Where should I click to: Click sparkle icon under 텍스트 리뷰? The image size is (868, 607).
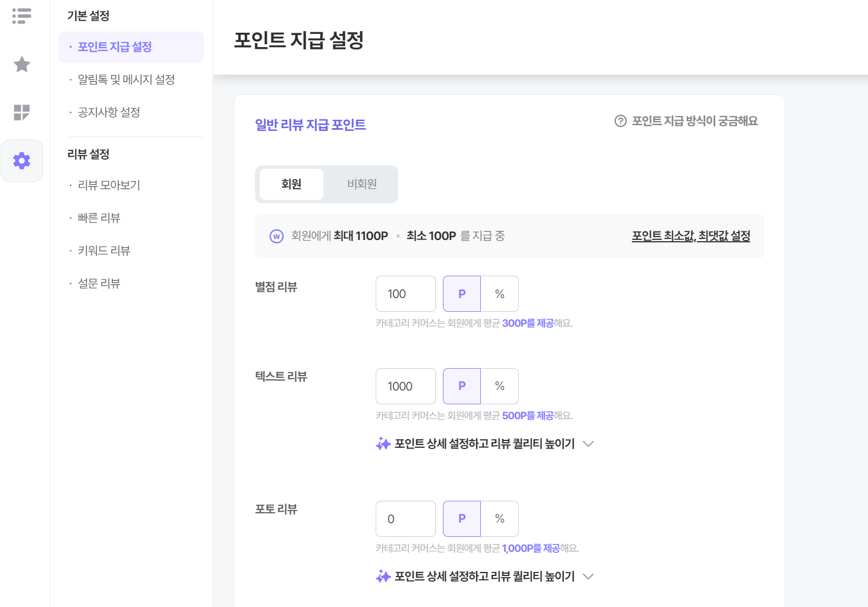point(383,444)
